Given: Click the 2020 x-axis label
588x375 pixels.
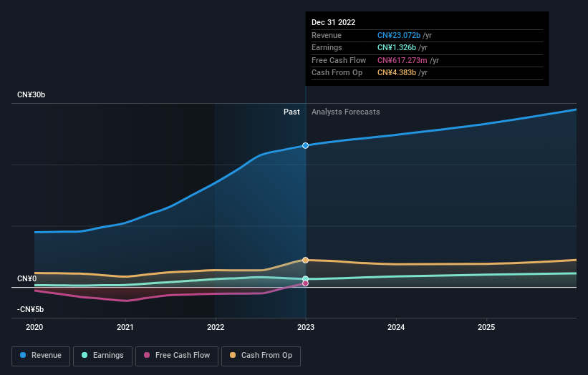Looking at the screenshot, I should pos(34,328).
